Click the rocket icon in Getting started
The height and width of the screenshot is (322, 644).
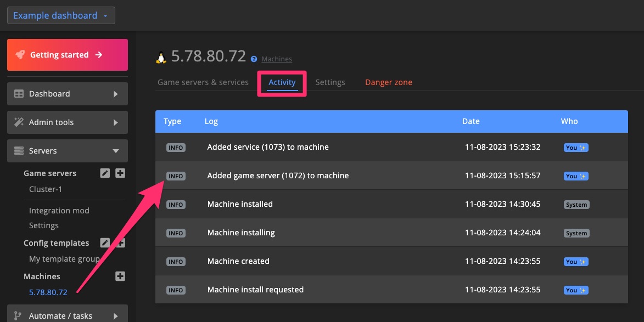[x=20, y=54]
